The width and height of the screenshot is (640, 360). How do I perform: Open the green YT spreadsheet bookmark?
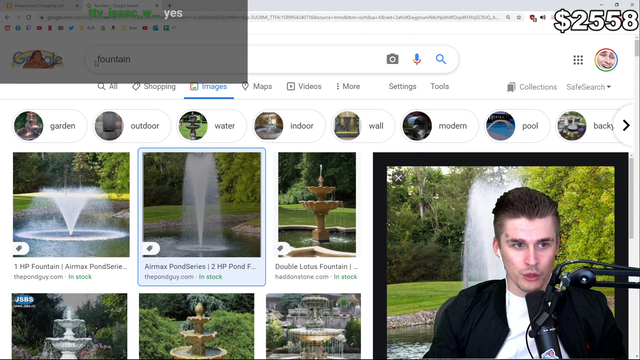click(170, 28)
